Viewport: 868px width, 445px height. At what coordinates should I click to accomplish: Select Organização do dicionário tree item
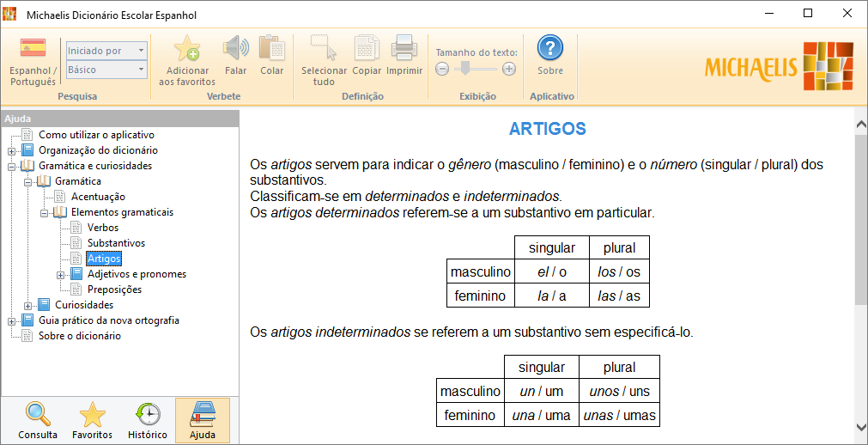click(98, 150)
